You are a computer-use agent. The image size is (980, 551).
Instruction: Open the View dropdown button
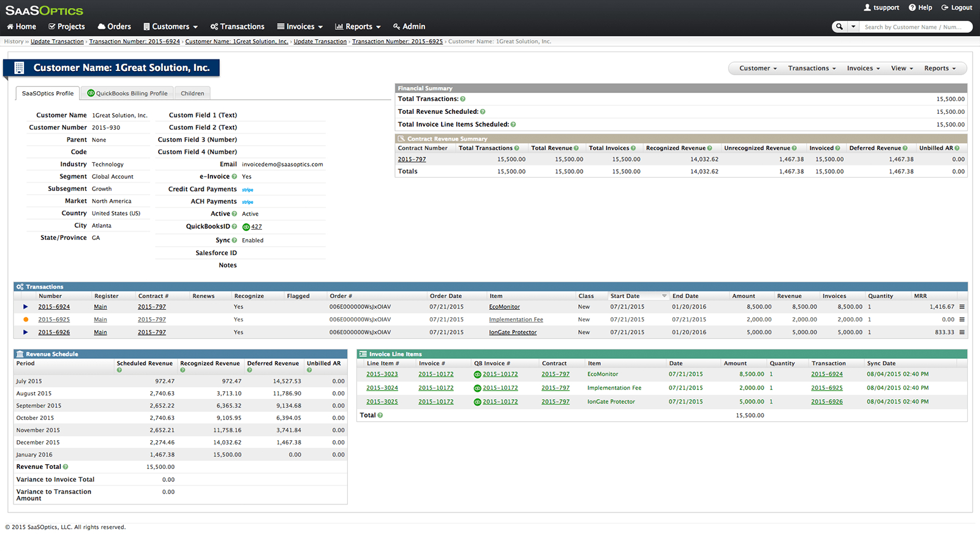[x=902, y=69]
